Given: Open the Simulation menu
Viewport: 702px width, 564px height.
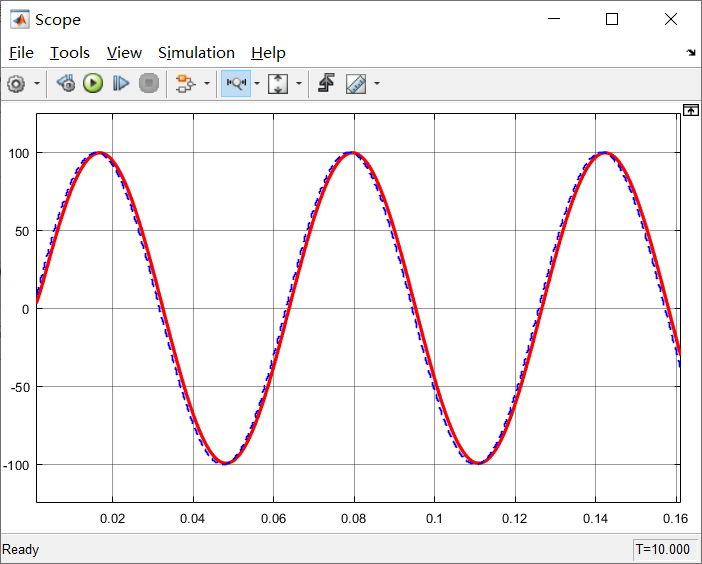Looking at the screenshot, I should pos(196,53).
